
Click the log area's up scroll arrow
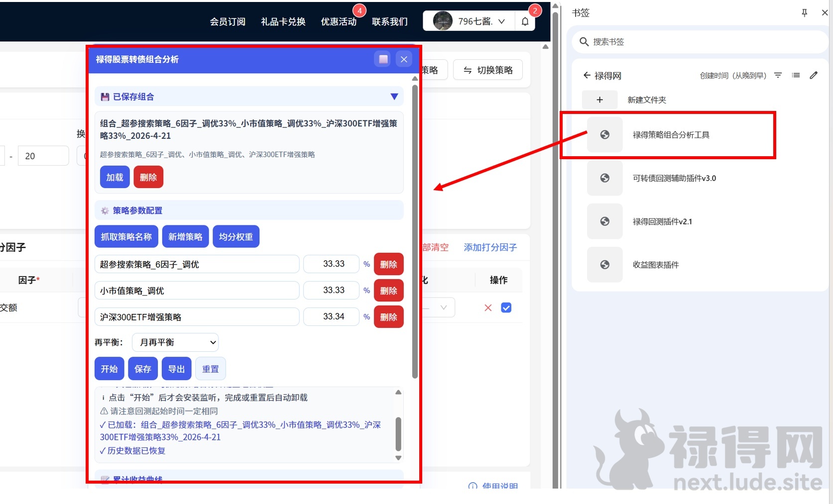pyautogui.click(x=398, y=393)
